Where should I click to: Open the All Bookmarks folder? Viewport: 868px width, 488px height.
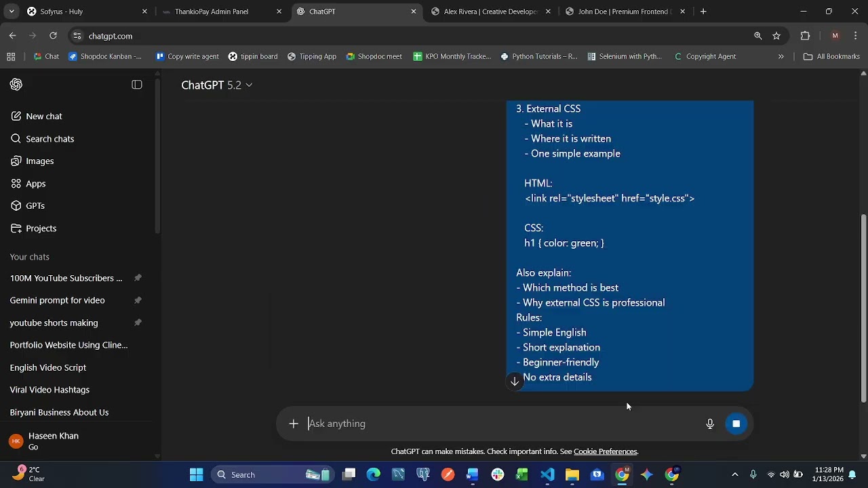tap(831, 57)
